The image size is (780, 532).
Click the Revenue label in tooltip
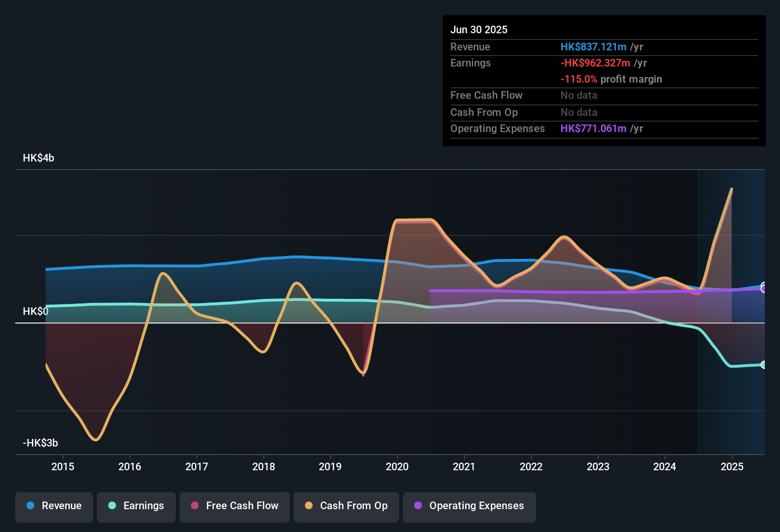pos(470,47)
